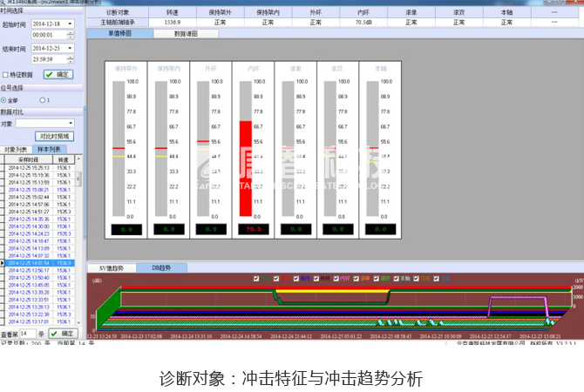Select sample row 2014-12-25 14:57:06
The width and height of the screenshot is (584, 392).
coord(39,205)
